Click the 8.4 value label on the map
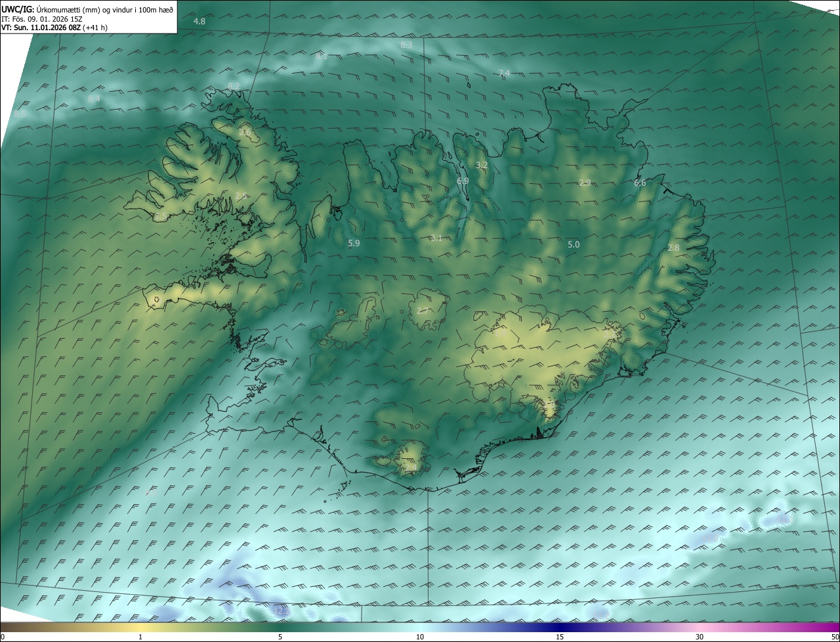The width and height of the screenshot is (840, 642). 94,98
